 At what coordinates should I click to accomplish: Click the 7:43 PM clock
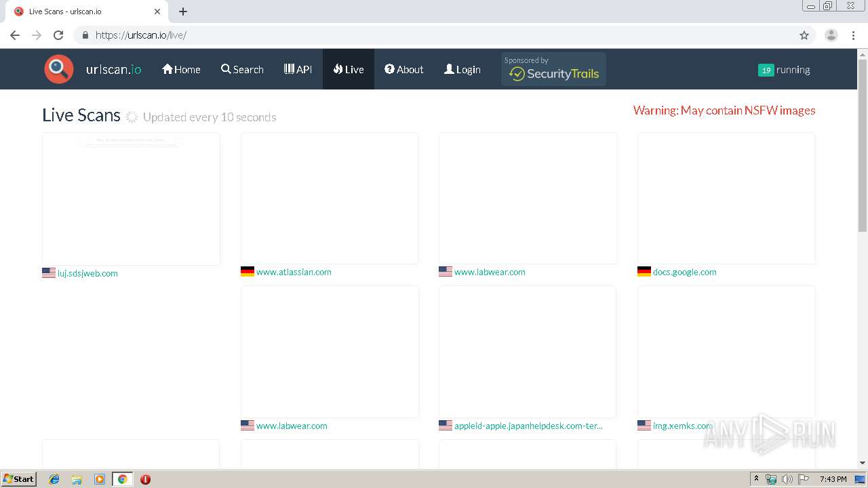pos(833,479)
